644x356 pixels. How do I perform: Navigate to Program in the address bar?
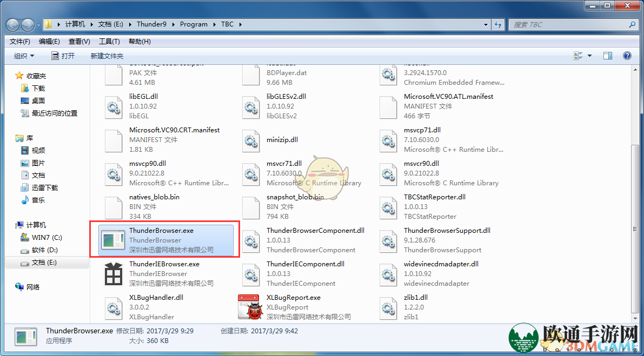coord(194,24)
